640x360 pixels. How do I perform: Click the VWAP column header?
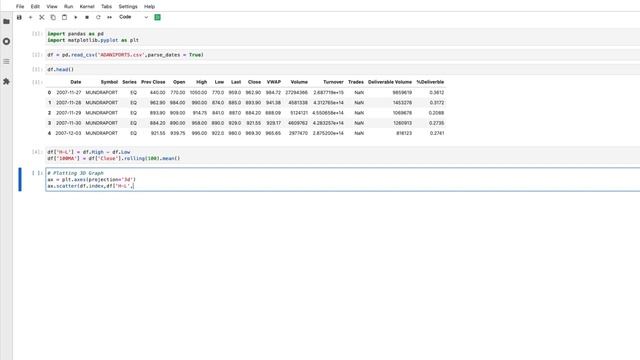pyautogui.click(x=273, y=82)
